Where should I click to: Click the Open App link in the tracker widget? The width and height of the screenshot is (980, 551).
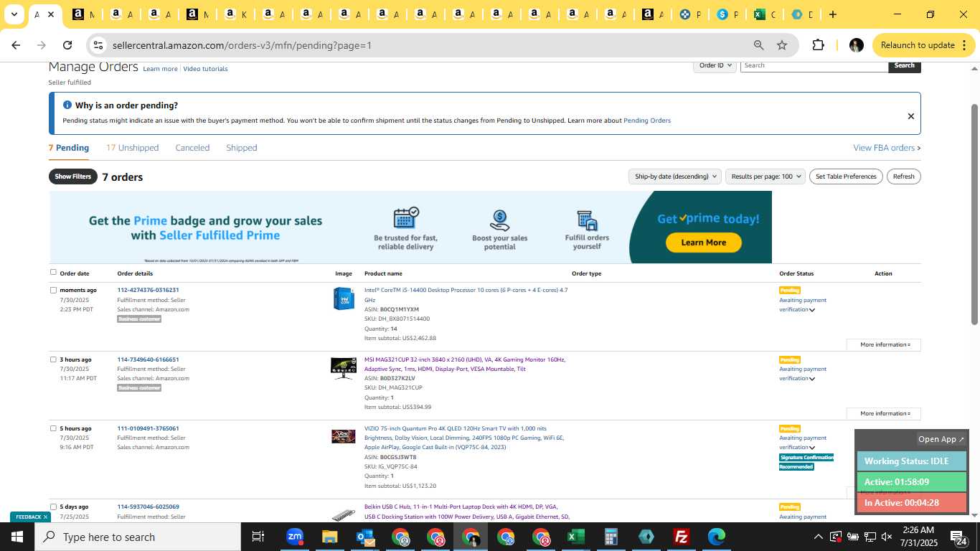click(942, 439)
